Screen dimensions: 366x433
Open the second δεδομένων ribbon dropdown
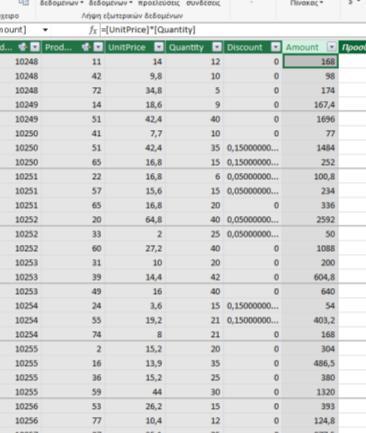[110, 3]
